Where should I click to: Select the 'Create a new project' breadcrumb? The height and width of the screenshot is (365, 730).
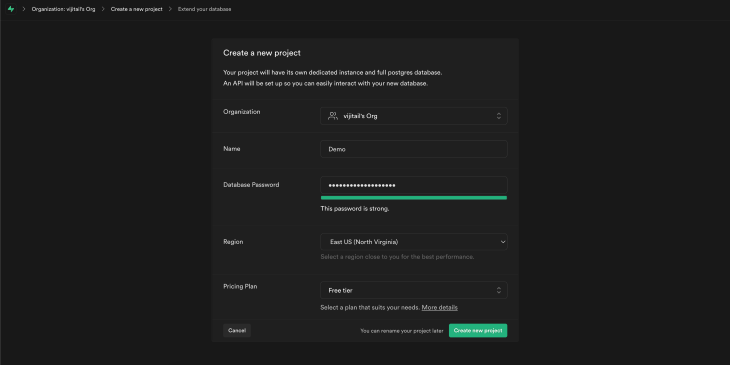point(136,9)
